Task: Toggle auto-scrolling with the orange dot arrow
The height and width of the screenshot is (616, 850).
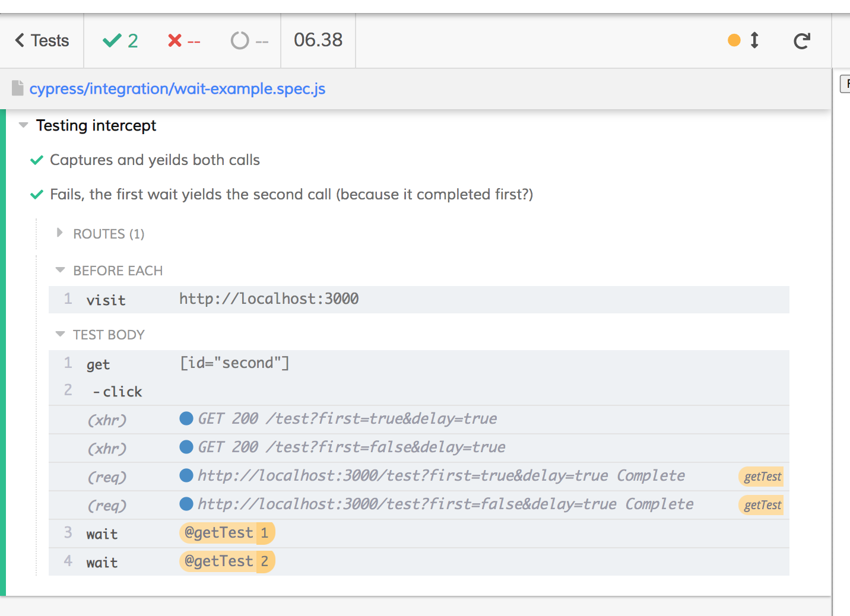Action: coord(744,40)
